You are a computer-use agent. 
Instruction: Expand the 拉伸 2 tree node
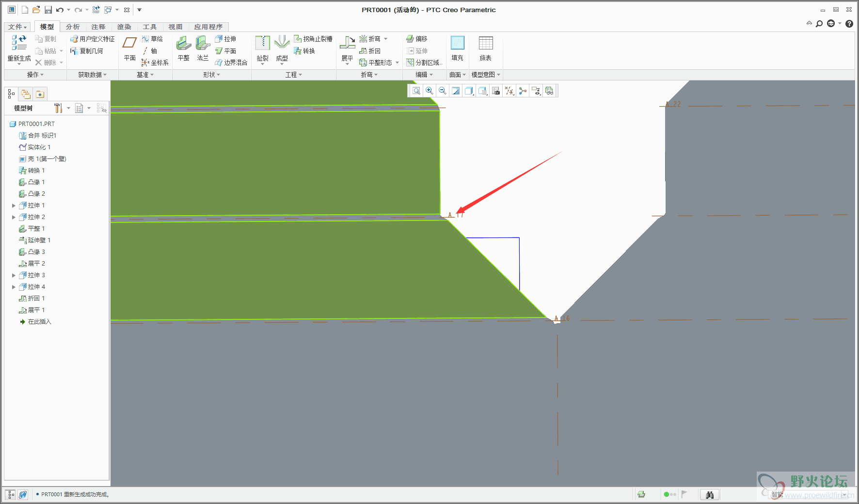(x=14, y=217)
